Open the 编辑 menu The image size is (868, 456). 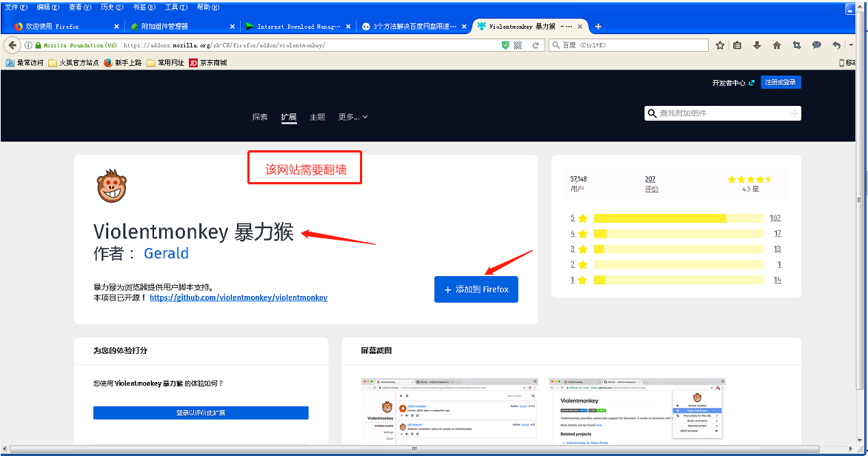47,7
